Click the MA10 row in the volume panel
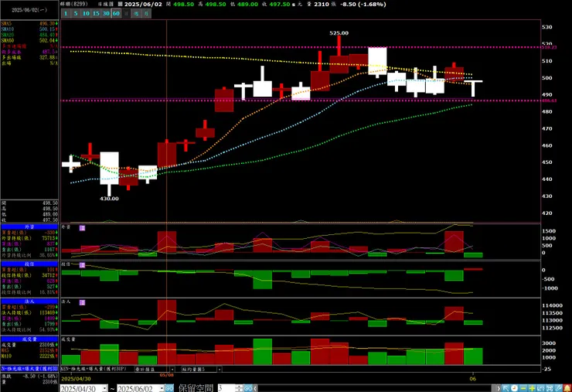572x392 pixels. 29,356
